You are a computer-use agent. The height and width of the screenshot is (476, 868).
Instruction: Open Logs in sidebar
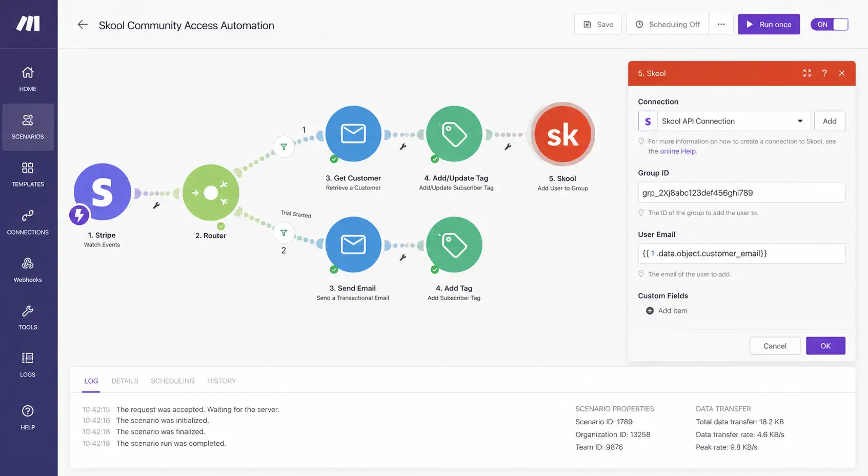(x=28, y=365)
